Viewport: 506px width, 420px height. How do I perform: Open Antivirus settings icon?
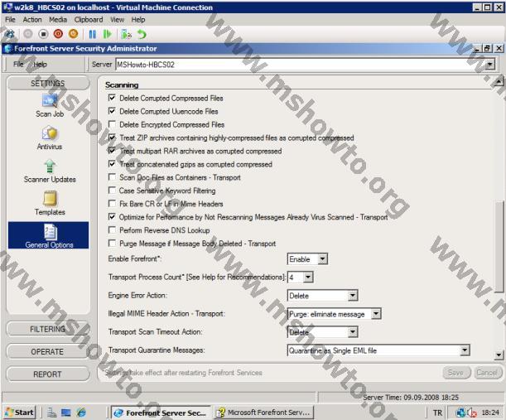coord(50,138)
